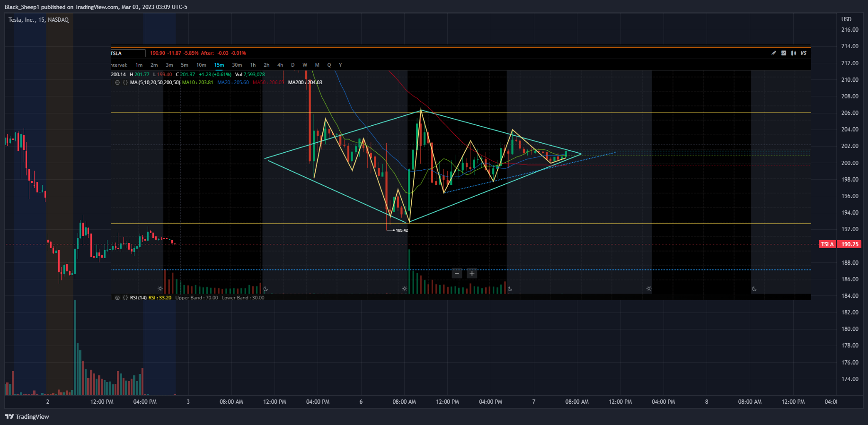The image size is (868, 425).
Task: Select the 3m interval
Action: (x=169, y=65)
